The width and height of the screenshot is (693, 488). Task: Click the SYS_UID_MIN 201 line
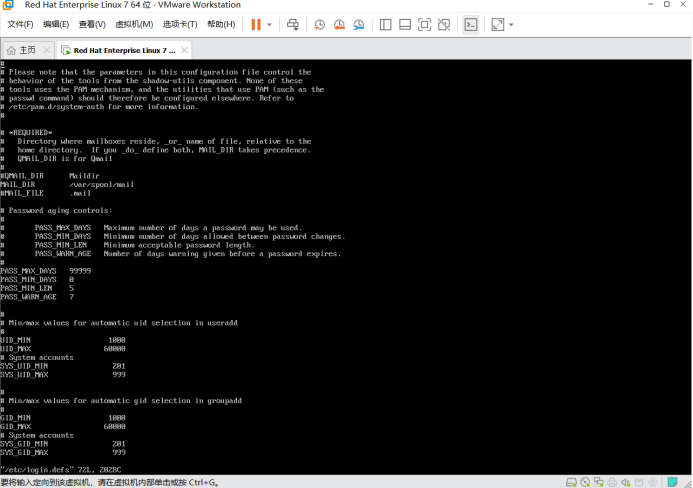point(63,366)
